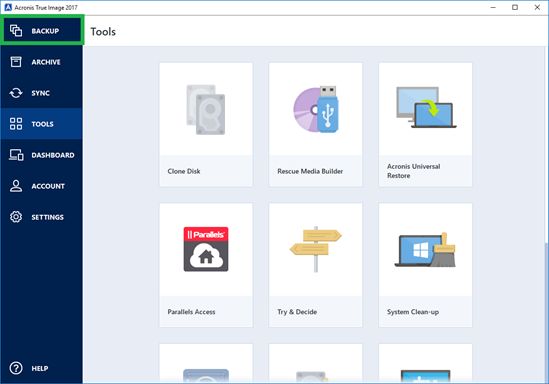Open the DASHBOARD section
The height and width of the screenshot is (384, 549).
click(x=53, y=155)
